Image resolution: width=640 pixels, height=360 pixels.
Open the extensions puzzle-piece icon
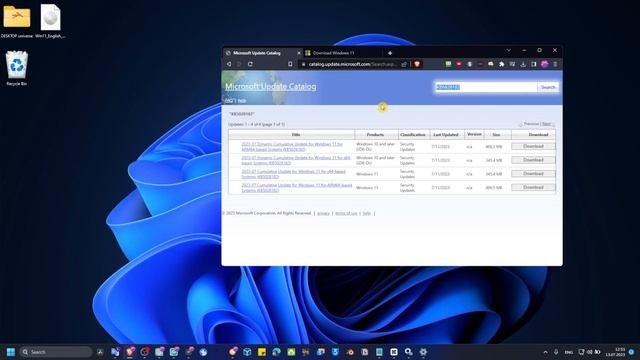pyautogui.click(x=502, y=64)
